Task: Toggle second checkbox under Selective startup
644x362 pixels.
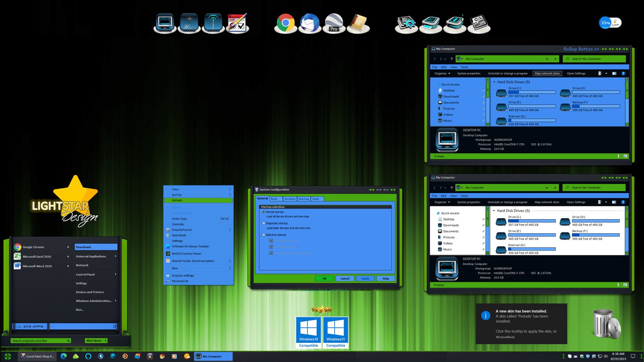Action: point(271,247)
